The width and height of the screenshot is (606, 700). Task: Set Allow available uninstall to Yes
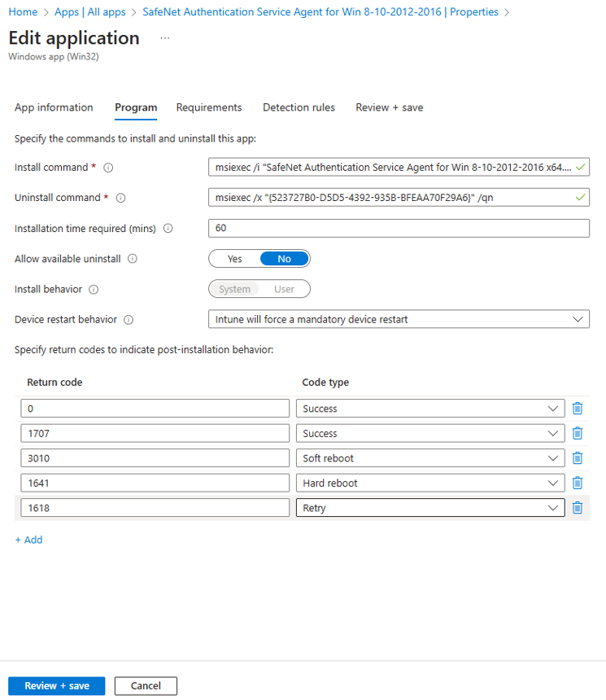coord(235,259)
